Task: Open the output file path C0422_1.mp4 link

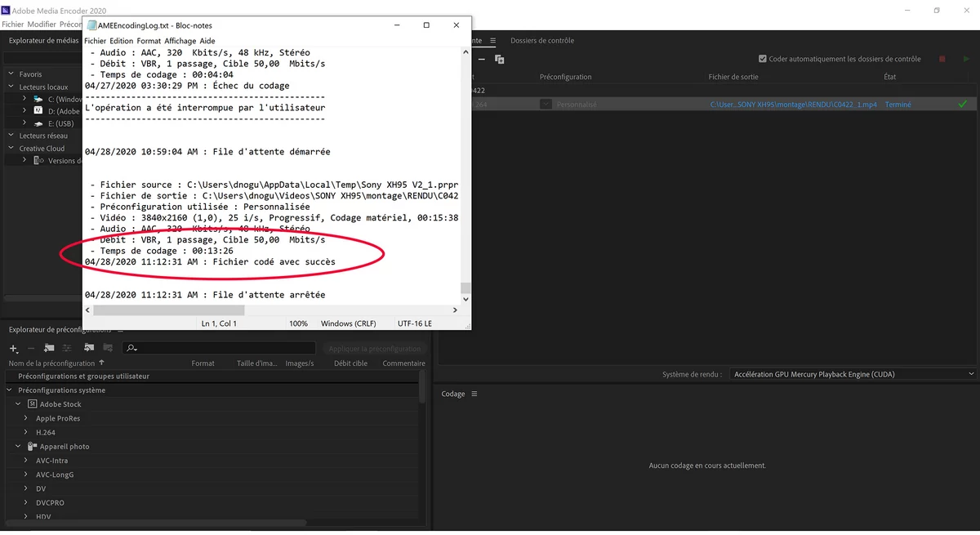Action: (x=794, y=105)
